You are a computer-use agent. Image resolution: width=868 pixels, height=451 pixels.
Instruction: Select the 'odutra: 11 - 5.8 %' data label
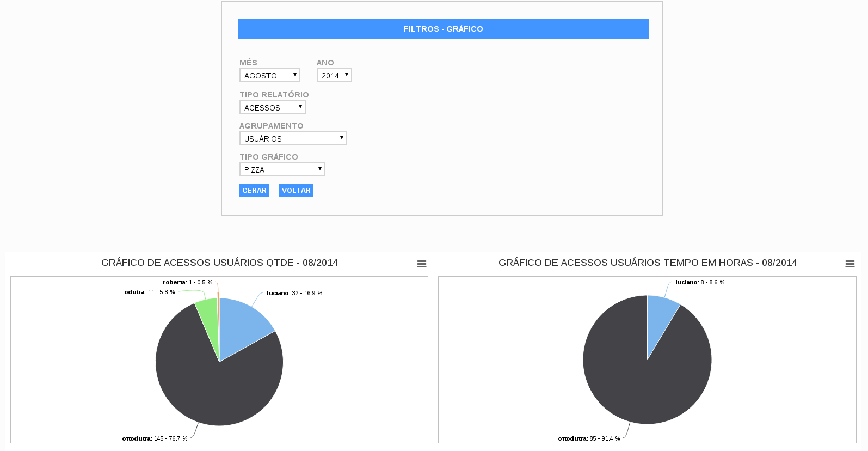pyautogui.click(x=150, y=292)
